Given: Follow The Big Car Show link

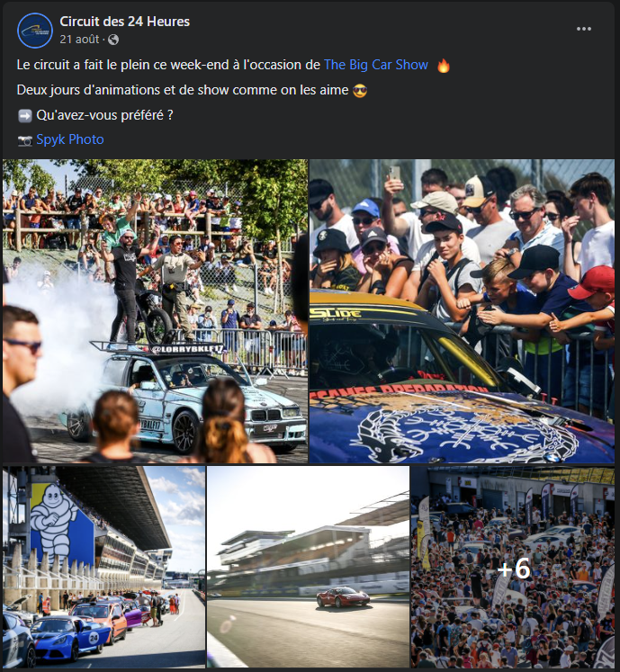Looking at the screenshot, I should [375, 65].
